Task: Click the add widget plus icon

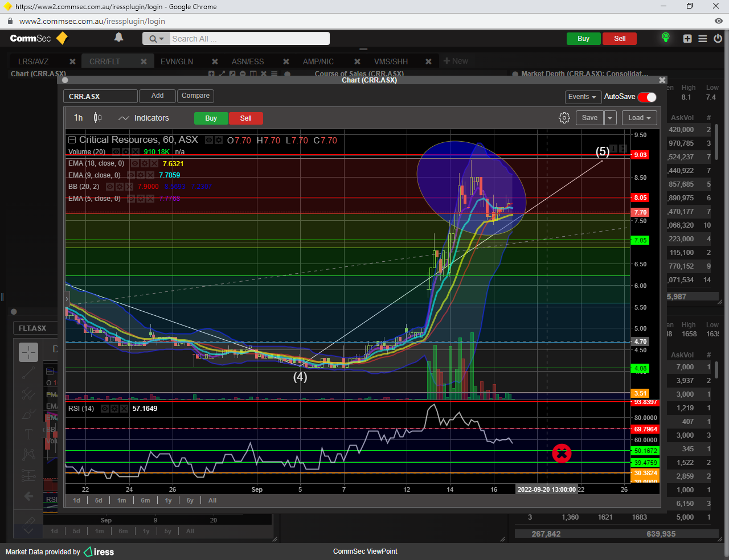Action: [687, 39]
